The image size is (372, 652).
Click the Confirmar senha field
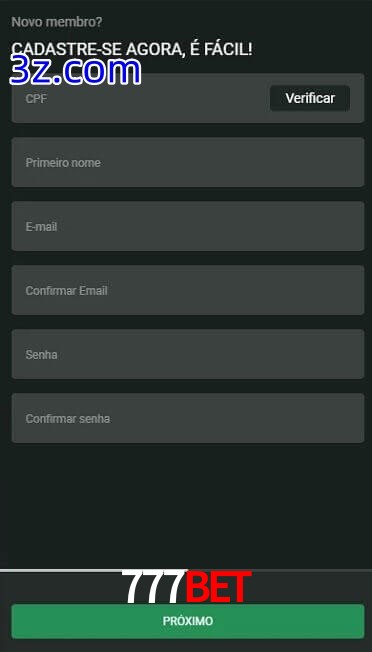[188, 418]
